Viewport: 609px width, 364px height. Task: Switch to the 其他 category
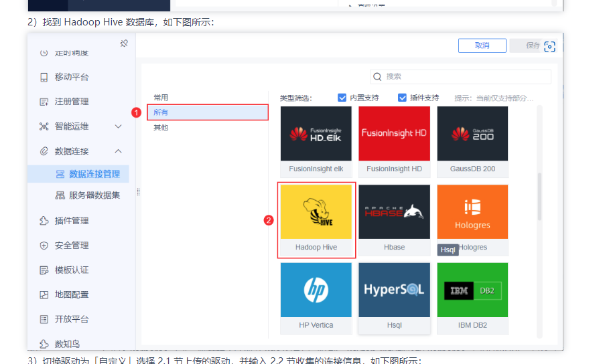[161, 128]
